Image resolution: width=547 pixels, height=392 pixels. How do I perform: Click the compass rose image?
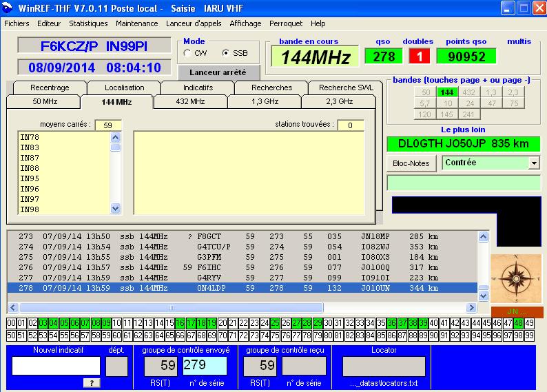coord(516,278)
